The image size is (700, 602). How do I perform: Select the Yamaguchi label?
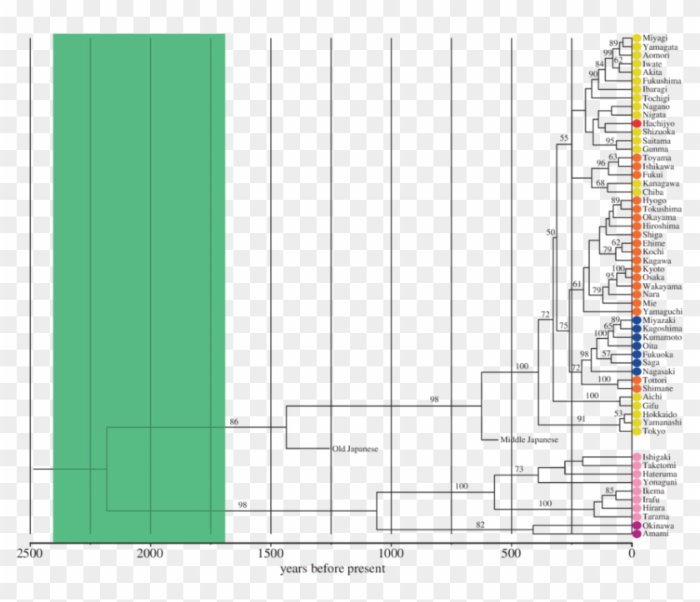pos(662,311)
